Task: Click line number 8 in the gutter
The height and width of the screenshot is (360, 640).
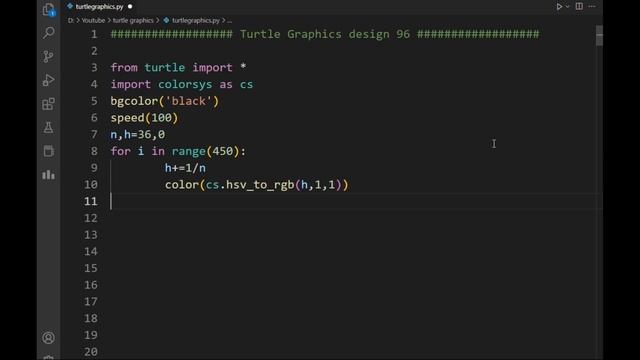Action: [94, 151]
